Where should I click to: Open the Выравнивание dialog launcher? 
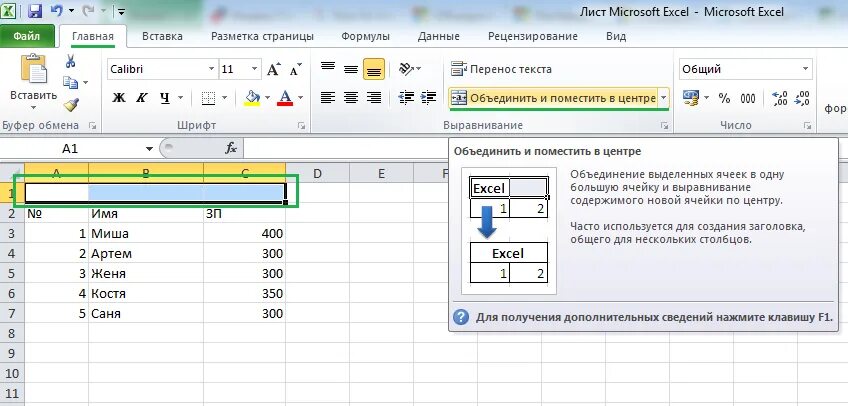pos(664,126)
